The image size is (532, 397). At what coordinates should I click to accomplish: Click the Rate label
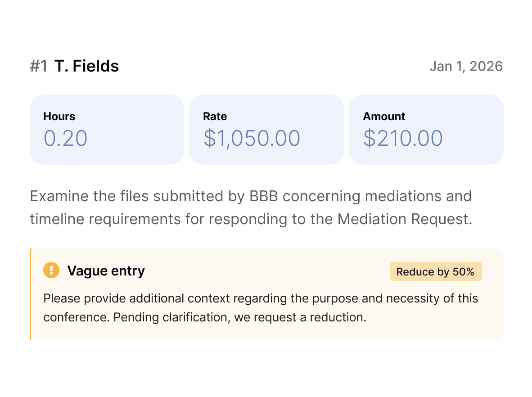(215, 116)
